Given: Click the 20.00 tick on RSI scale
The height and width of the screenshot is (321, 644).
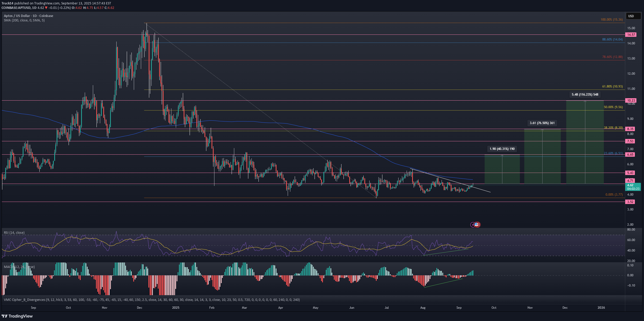Looking at the screenshot, I should click(631, 261).
